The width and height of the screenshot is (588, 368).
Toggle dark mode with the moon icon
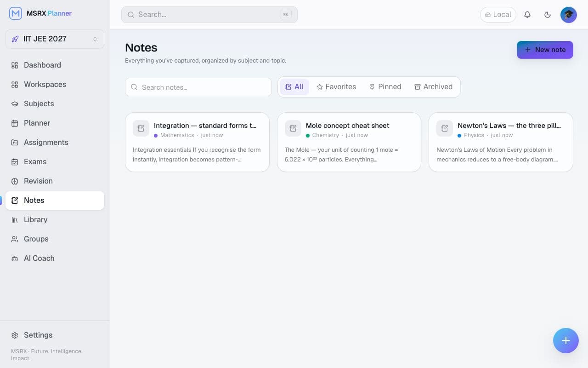point(548,15)
